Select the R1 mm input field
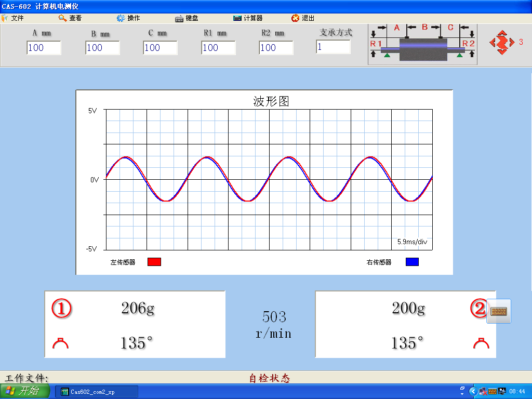 (218, 48)
